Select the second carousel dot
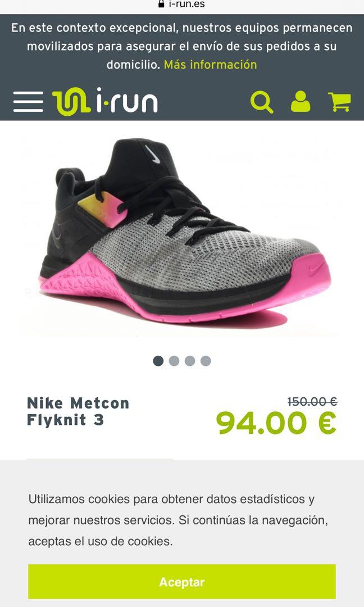This screenshot has height=607, width=364. coord(174,361)
